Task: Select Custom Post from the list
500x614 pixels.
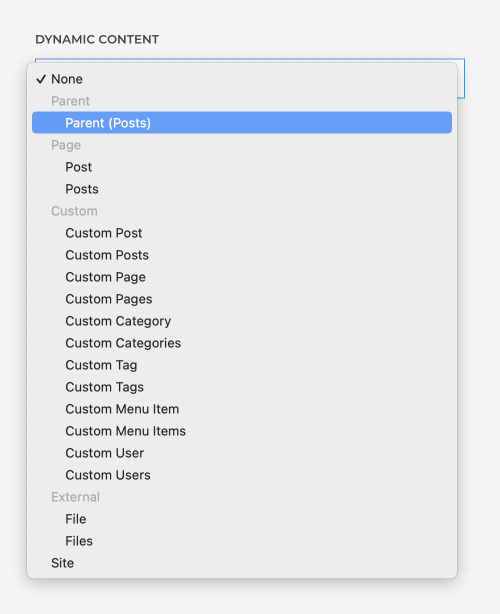Action: coord(242,233)
